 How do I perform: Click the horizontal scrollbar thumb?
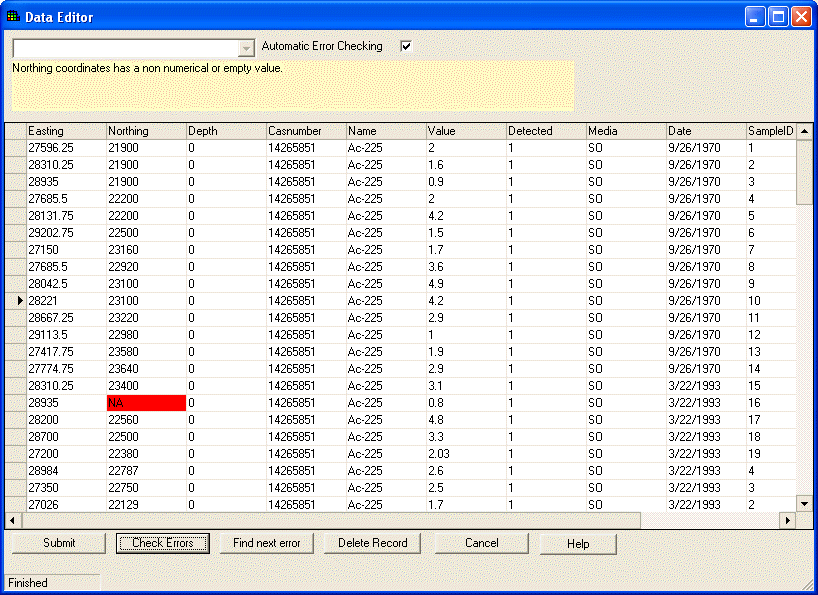[x=330, y=520]
